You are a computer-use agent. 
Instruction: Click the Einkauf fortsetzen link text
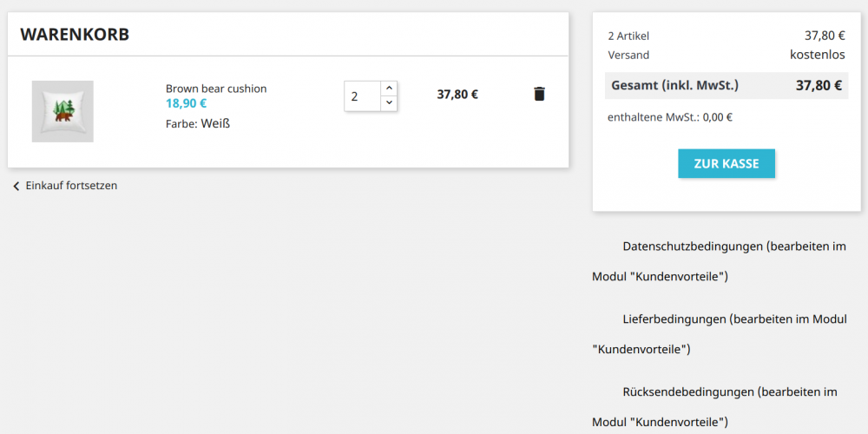(x=71, y=186)
